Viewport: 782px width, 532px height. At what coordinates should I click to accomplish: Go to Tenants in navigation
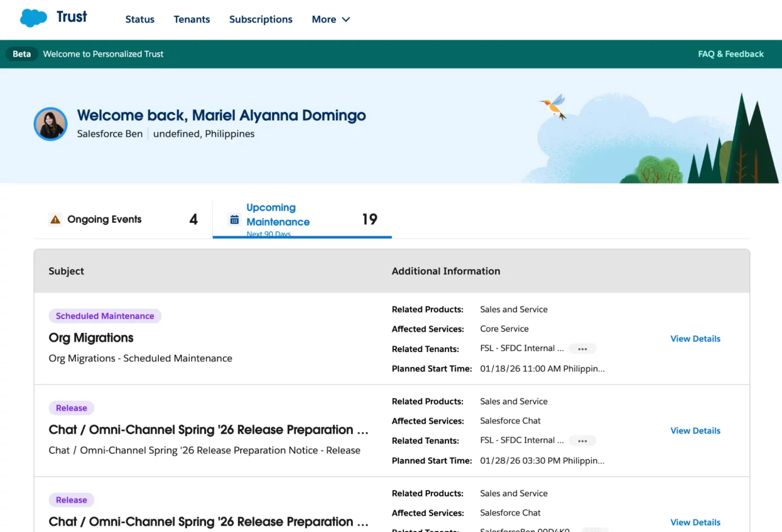[x=191, y=19]
